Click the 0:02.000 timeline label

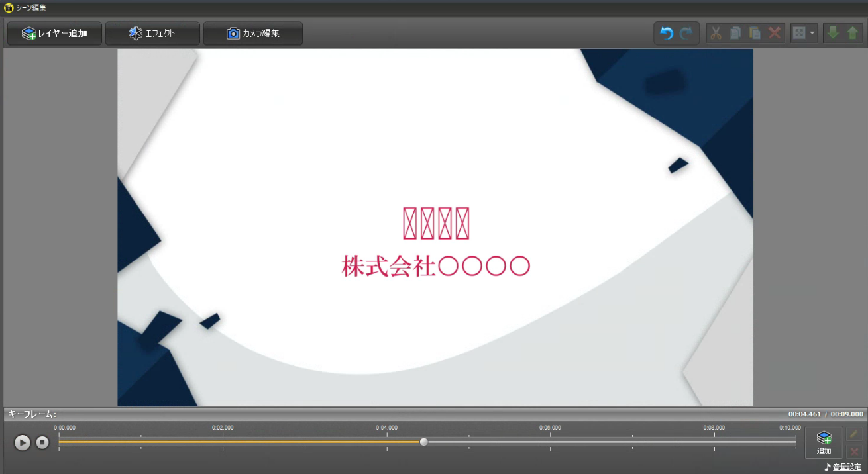coord(223,428)
